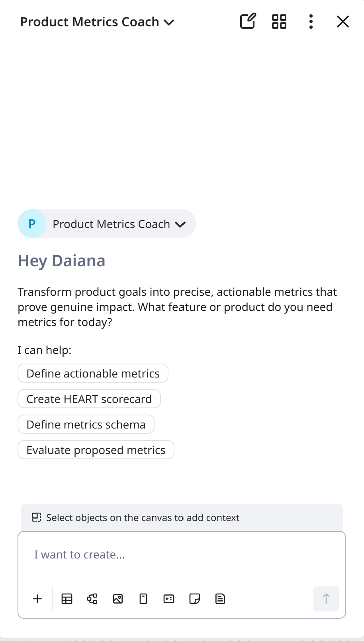The width and height of the screenshot is (364, 641).
Task: Click the plus add attachment icon
Action: (37, 599)
